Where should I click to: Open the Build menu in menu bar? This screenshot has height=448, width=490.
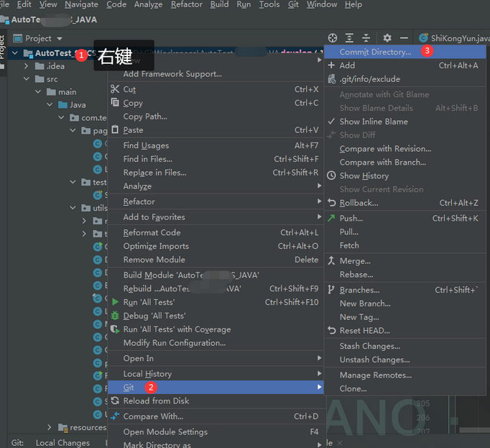coord(219,5)
